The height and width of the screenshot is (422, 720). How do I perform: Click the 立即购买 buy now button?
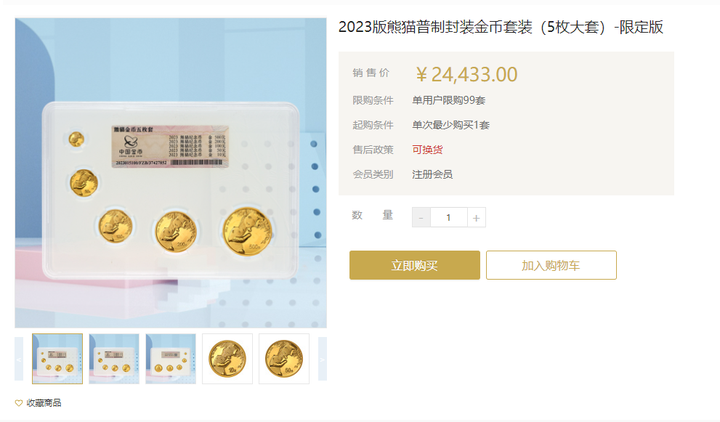pyautogui.click(x=415, y=265)
